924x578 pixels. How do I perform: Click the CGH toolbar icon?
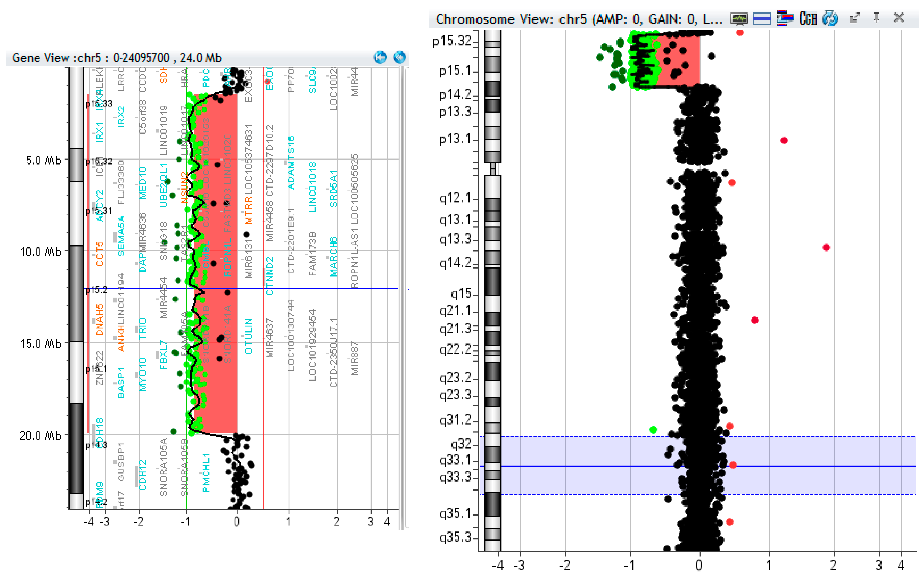pyautogui.click(x=808, y=19)
